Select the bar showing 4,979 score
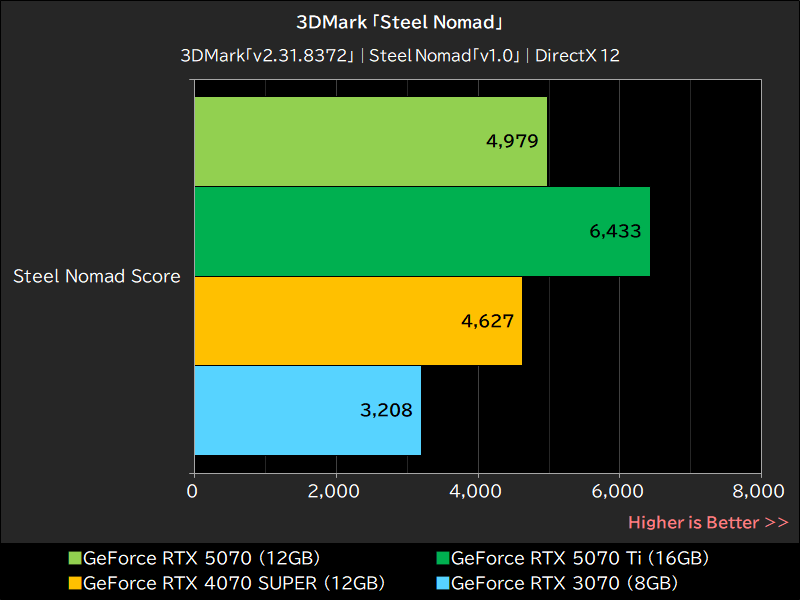 (x=370, y=140)
